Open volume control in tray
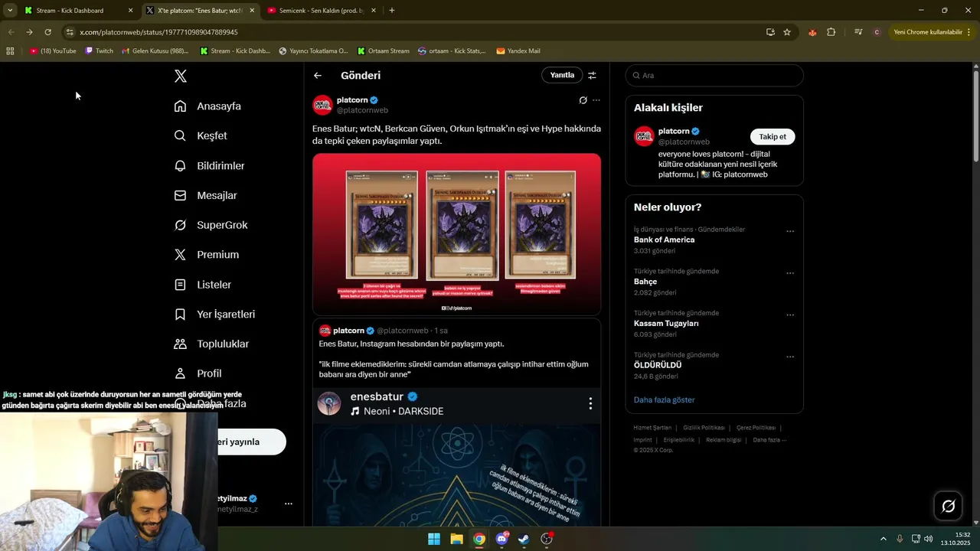The width and height of the screenshot is (980, 551). [x=928, y=539]
